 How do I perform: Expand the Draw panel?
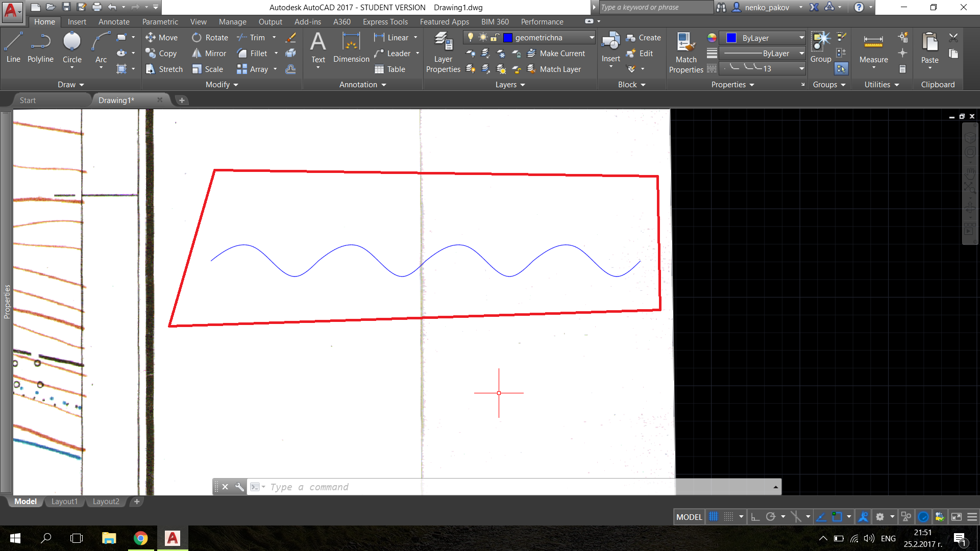point(70,85)
